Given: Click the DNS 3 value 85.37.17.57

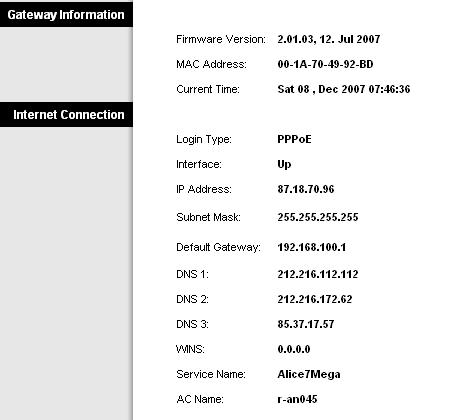Looking at the screenshot, I should click(306, 324).
